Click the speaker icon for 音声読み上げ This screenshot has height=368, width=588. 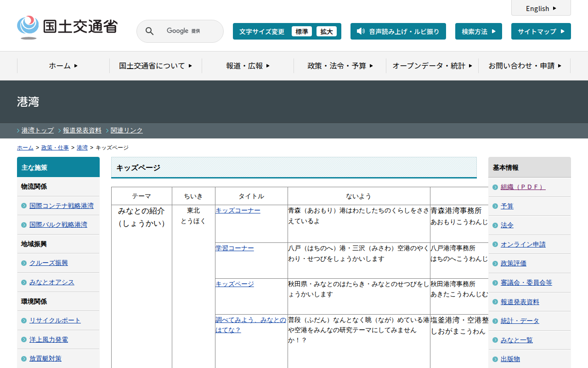tap(361, 31)
